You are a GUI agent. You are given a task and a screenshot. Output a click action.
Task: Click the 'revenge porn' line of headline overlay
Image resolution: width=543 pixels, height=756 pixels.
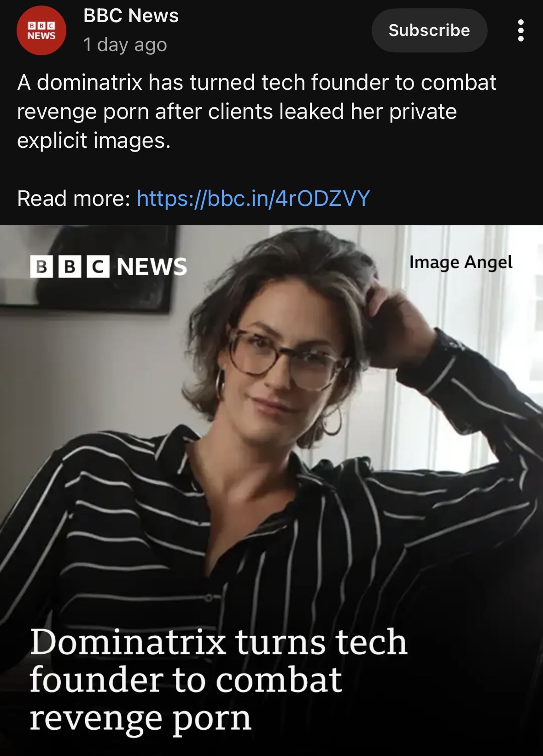coord(140,719)
